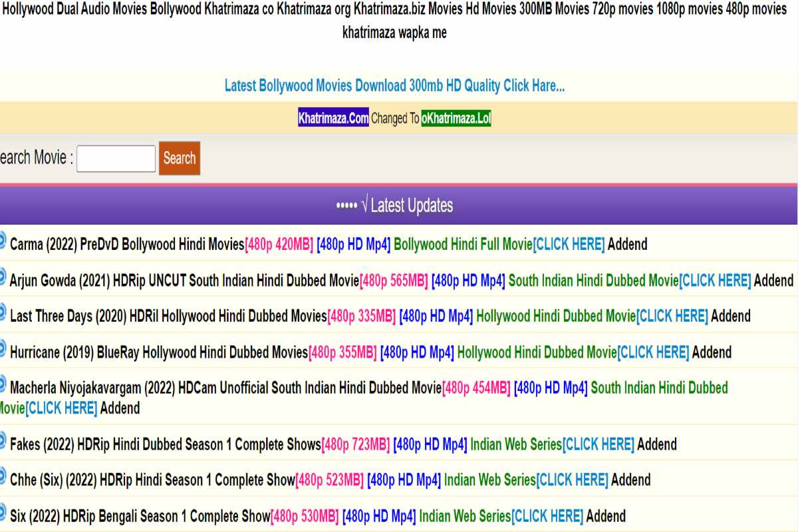Open Hollywood Hindi Dubbed category for Hurricane
Viewport: 798px width, 532px height.
tap(537, 352)
